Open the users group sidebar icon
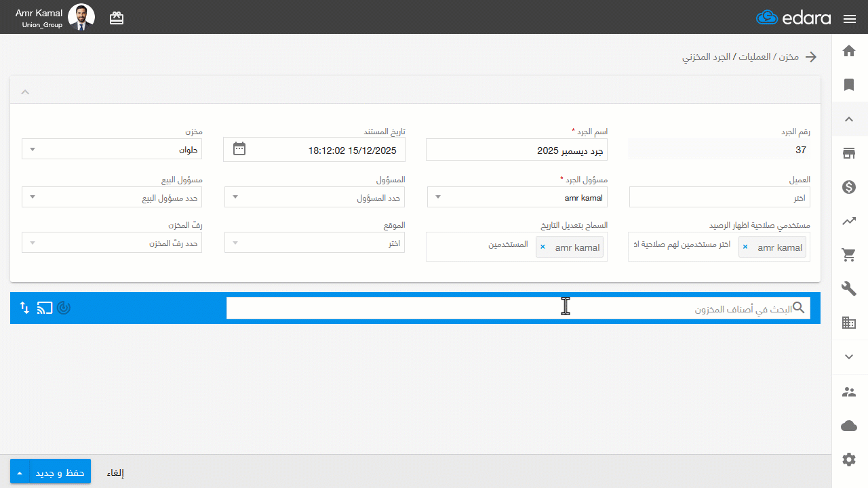868x488 pixels. [849, 392]
